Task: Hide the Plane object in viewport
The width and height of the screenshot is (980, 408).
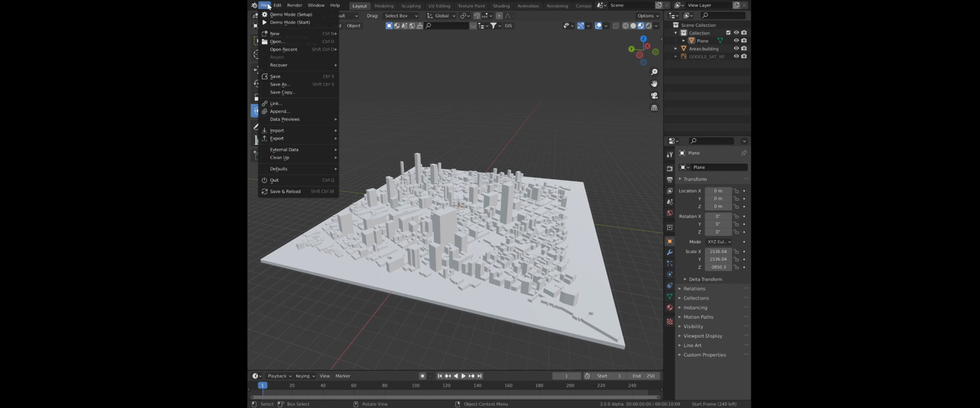Action: [x=736, y=40]
